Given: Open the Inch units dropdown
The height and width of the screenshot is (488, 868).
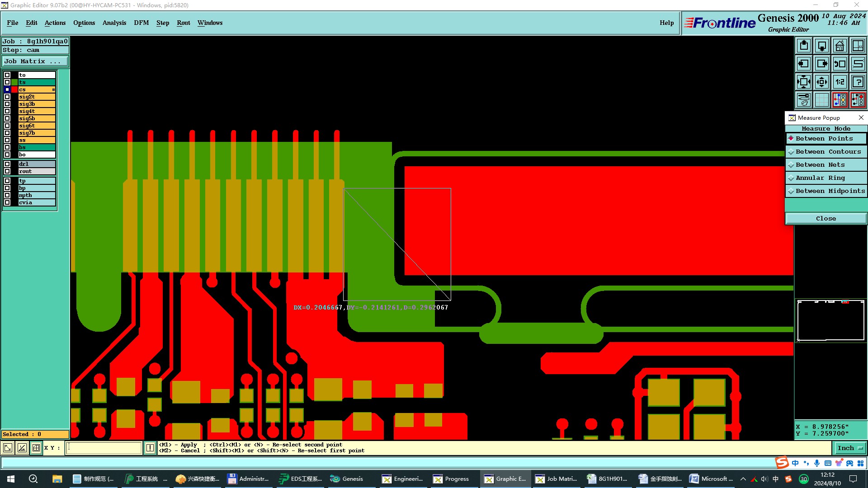Looking at the screenshot, I should 850,448.
